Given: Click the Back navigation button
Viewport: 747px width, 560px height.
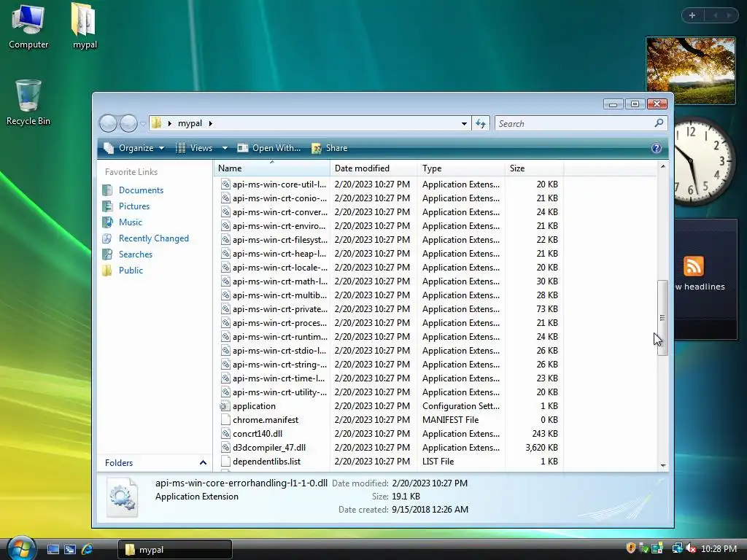Looking at the screenshot, I should [x=108, y=124].
